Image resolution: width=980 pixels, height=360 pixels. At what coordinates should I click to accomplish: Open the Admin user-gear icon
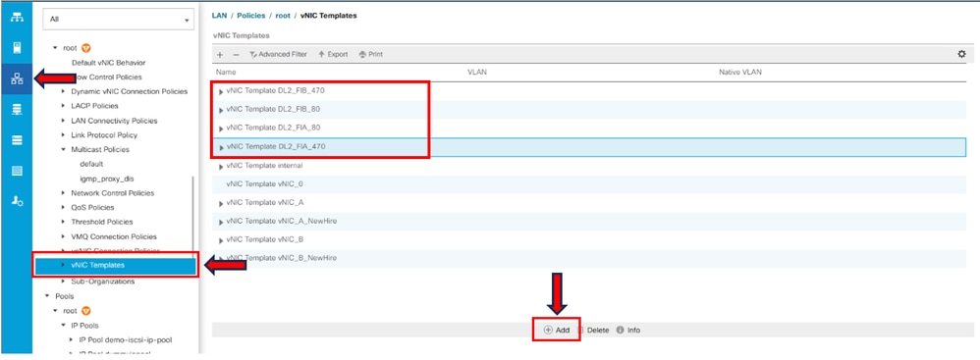18,200
